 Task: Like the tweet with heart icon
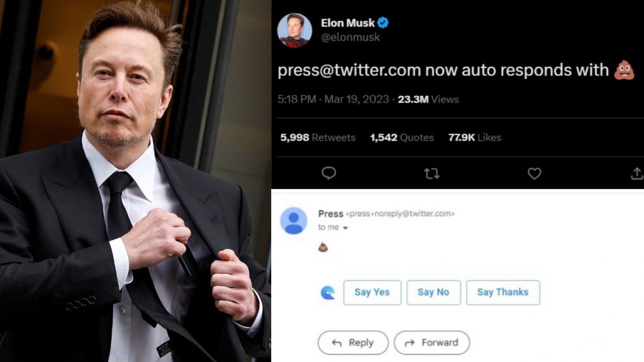click(534, 174)
